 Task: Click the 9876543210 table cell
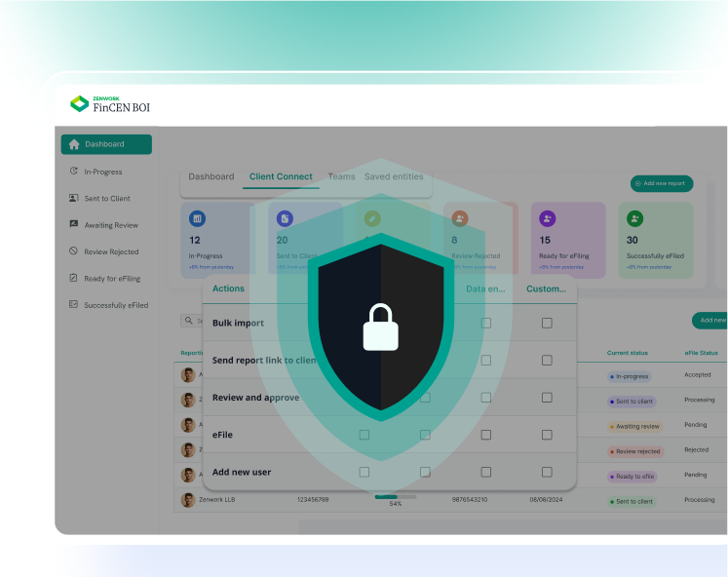tap(470, 500)
